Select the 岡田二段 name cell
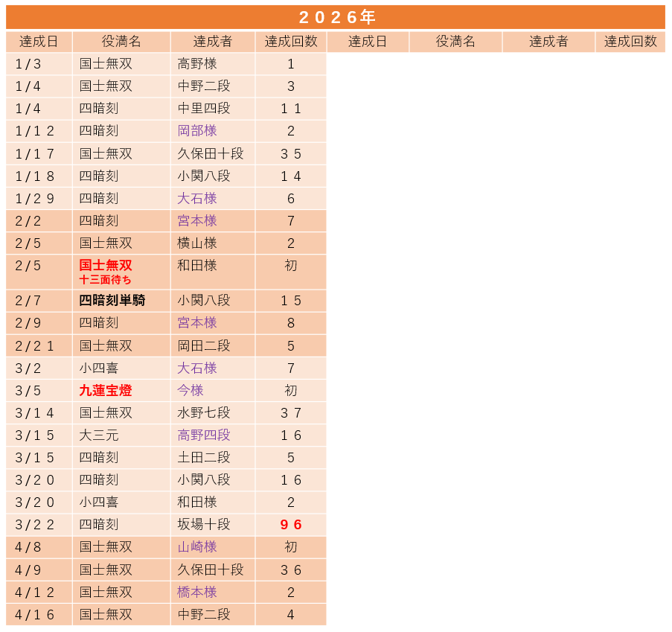The height and width of the screenshot is (632, 672). click(204, 346)
